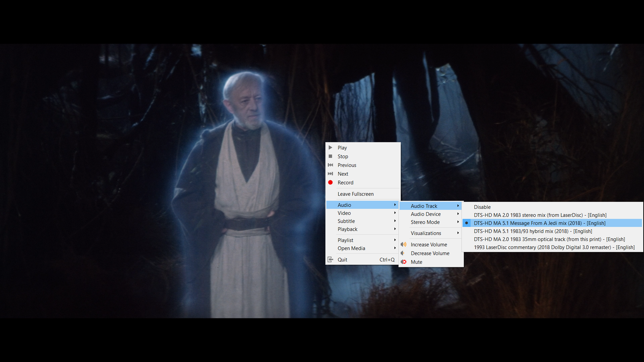
Task: Click Next in the context menu
Action: point(363,174)
